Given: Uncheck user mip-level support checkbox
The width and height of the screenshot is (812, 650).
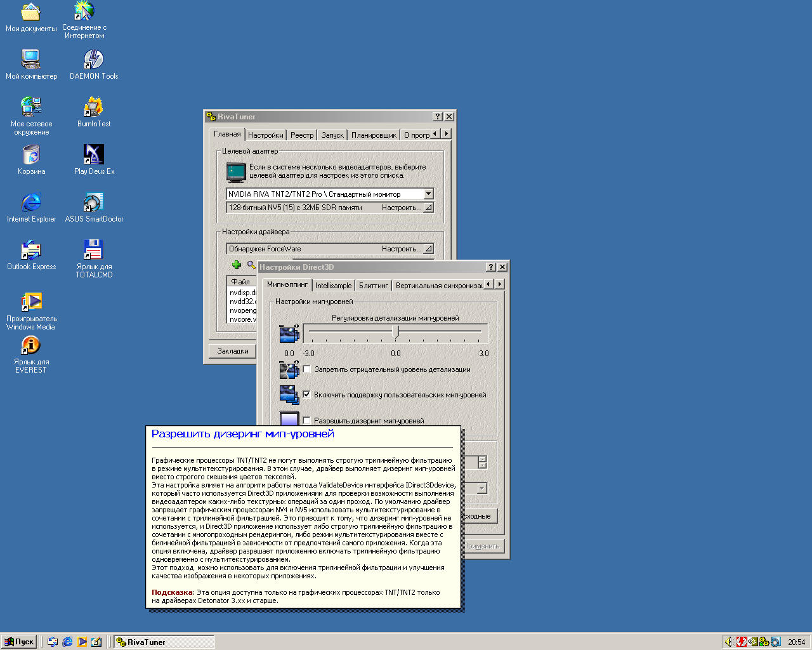Looking at the screenshot, I should click(x=307, y=395).
